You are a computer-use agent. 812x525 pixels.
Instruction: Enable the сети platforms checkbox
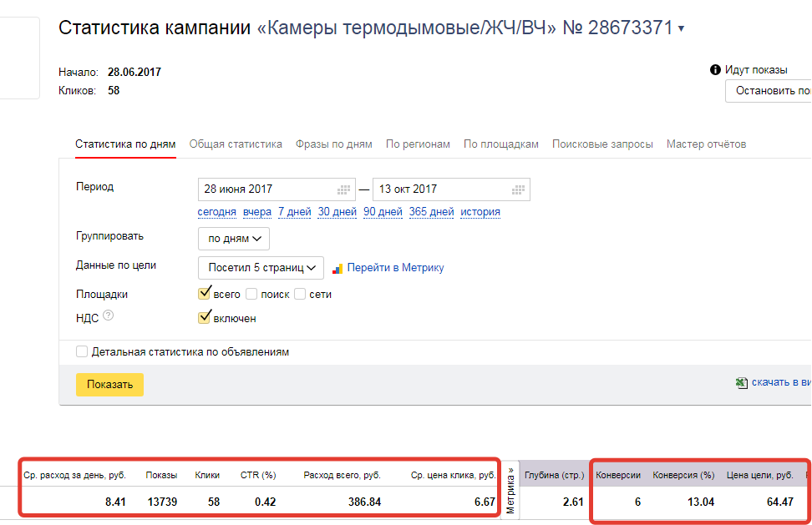300,295
